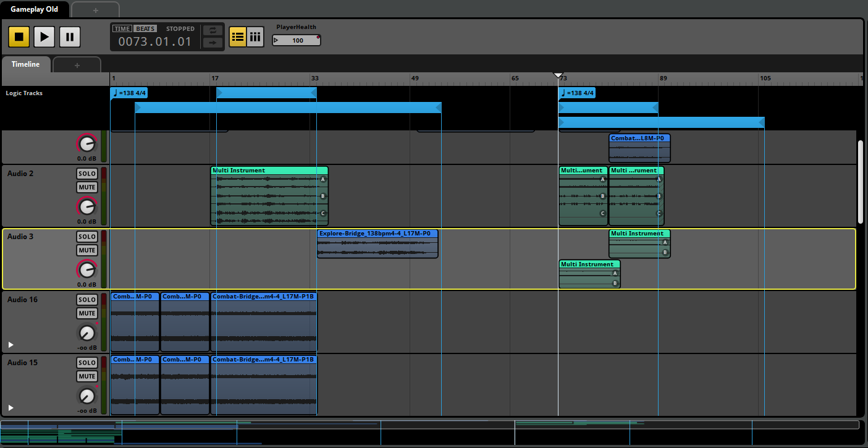Click Audio 16 volume knob
This screenshot has width=868, height=448.
point(87,333)
